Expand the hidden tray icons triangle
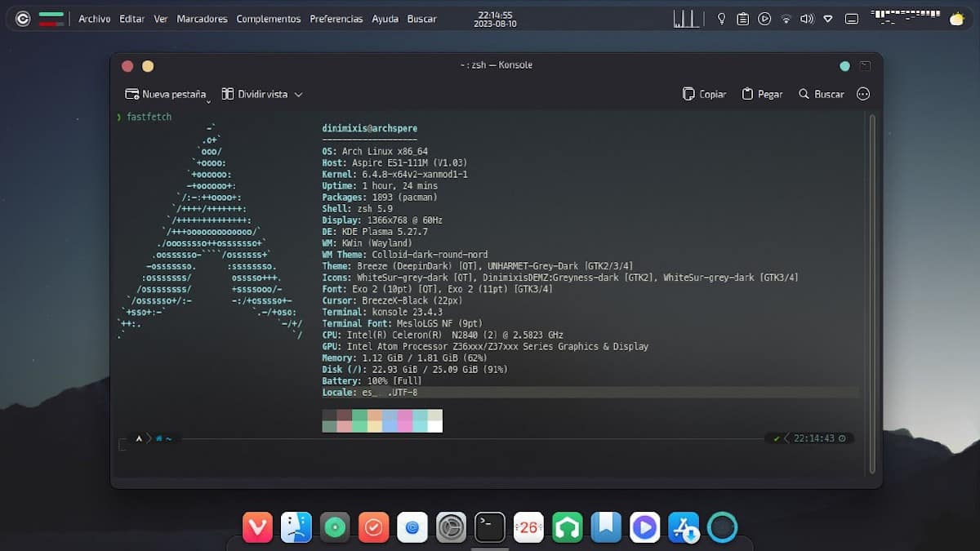Screen dimensions: 980x551 coord(829,18)
